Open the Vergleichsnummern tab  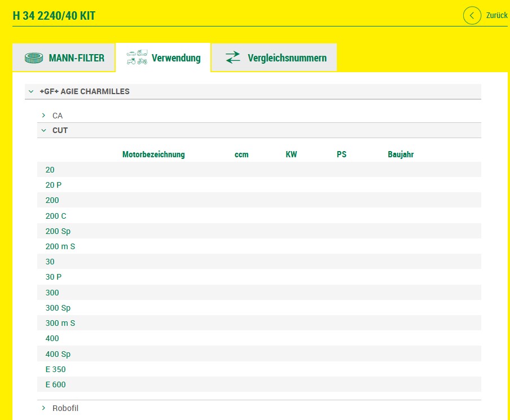[x=287, y=58]
